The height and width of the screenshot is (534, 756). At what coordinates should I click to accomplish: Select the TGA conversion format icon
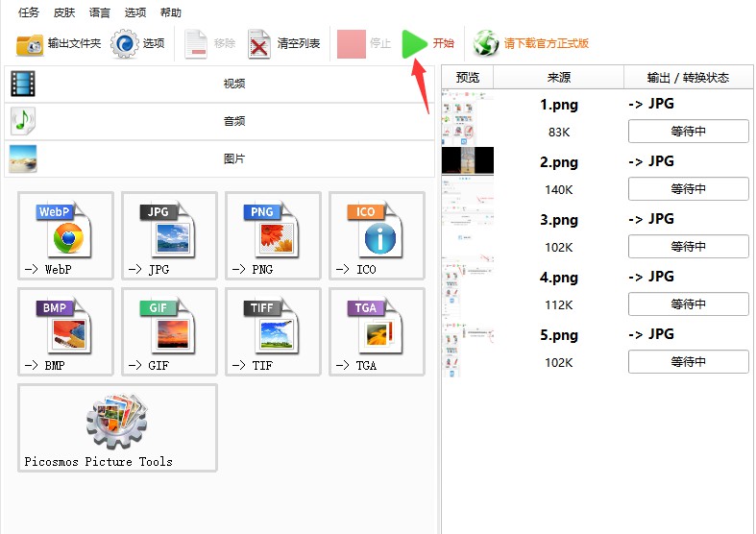pos(377,331)
